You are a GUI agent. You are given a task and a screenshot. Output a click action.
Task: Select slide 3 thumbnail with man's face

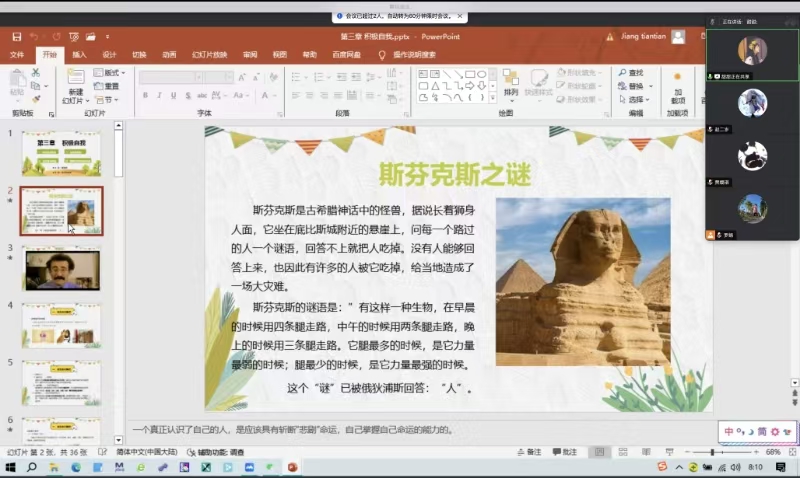click(61, 268)
